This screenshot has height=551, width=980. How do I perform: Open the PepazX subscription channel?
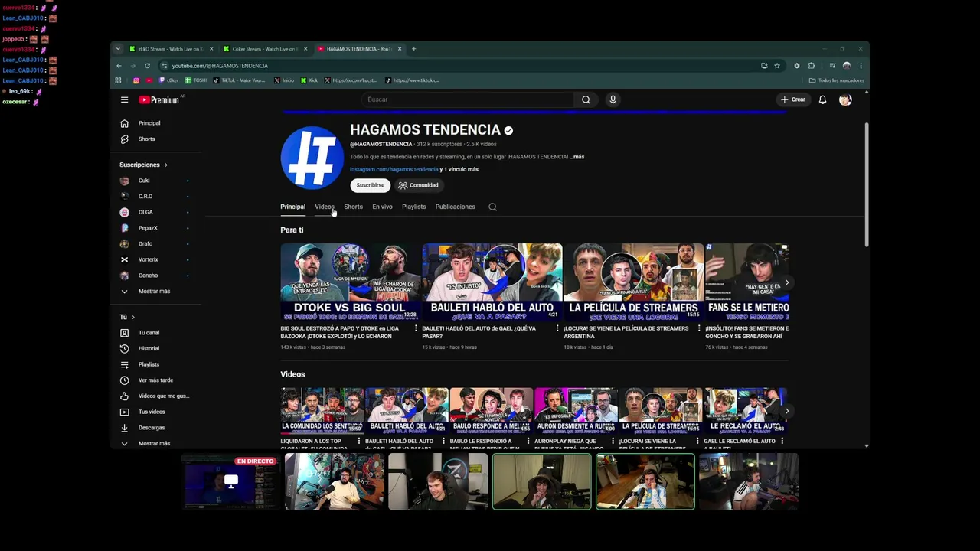[148, 228]
